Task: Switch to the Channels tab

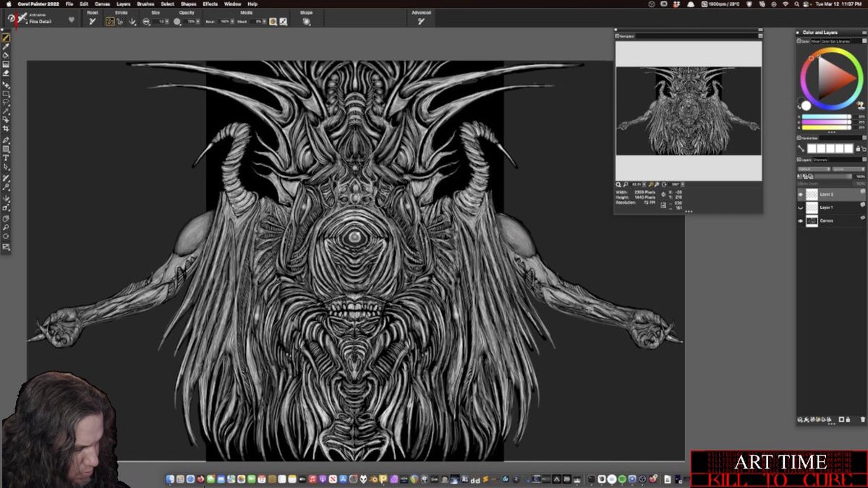Action: 820,160
